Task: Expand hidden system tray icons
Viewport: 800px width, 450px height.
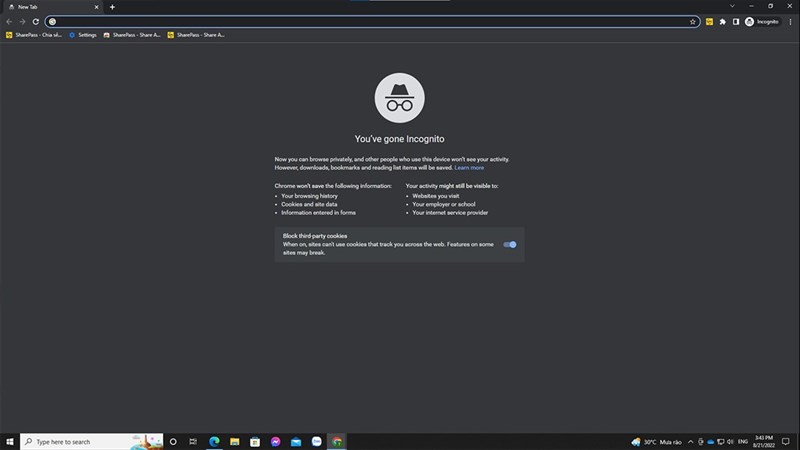Action: click(690, 442)
